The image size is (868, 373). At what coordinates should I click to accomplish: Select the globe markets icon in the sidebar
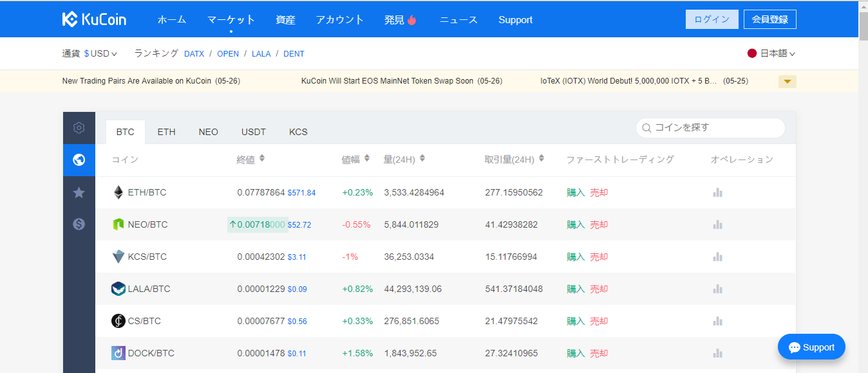click(x=79, y=160)
